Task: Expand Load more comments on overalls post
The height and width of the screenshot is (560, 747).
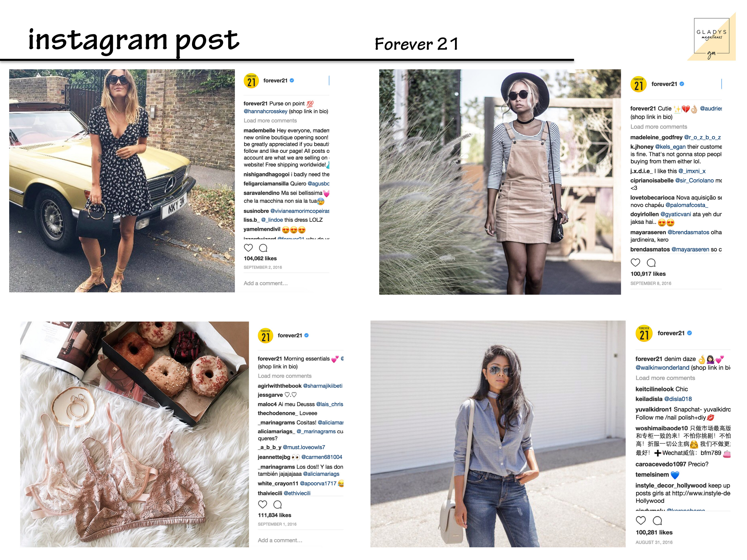Action: (659, 127)
